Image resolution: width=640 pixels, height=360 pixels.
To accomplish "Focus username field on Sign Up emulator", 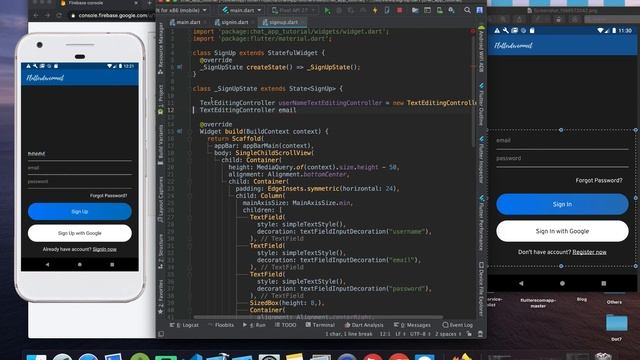I will [80, 154].
